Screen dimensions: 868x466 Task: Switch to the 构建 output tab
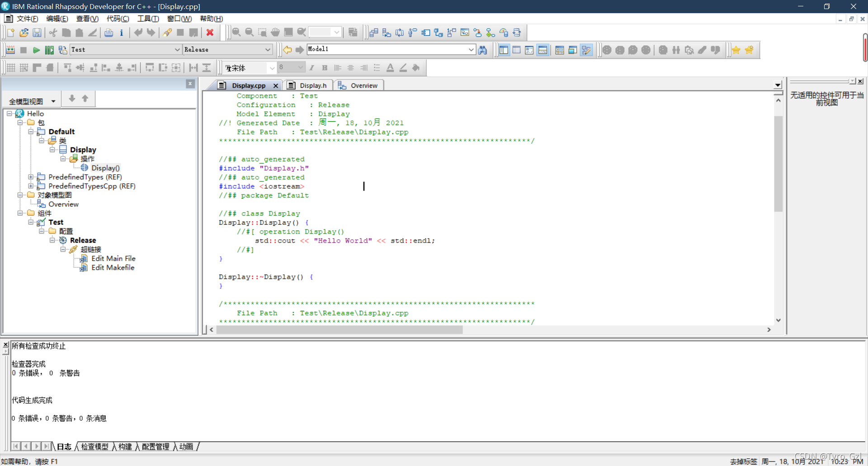coord(125,447)
